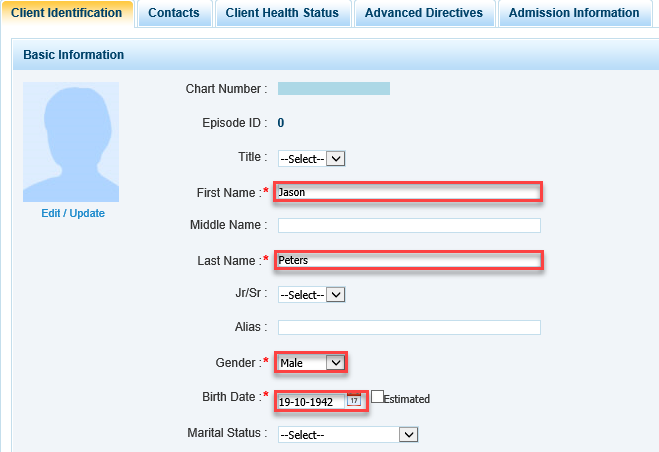The image size is (659, 452).
Task: Click the Last Name field containing Peters
Action: (x=408, y=260)
